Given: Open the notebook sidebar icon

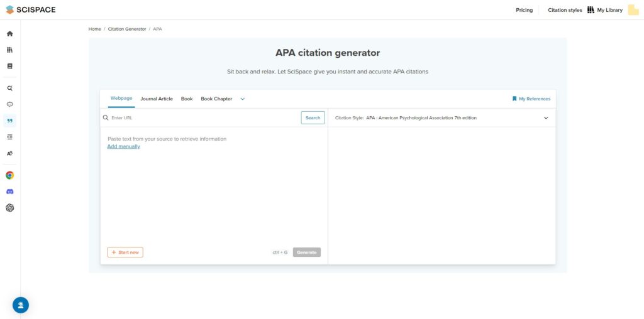Looking at the screenshot, I should tap(10, 66).
